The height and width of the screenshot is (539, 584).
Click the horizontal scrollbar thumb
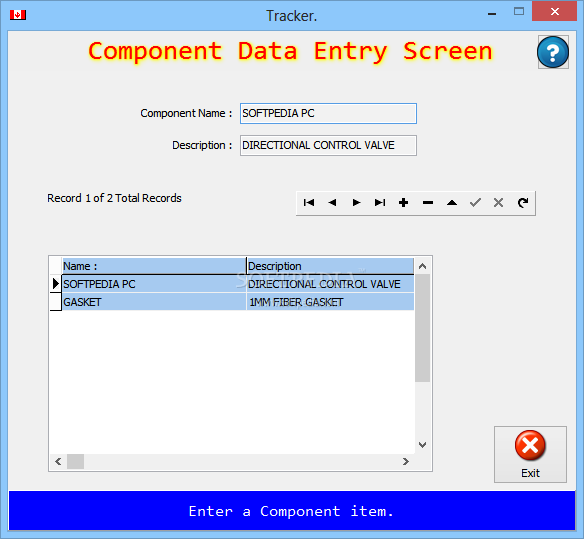[76, 462]
